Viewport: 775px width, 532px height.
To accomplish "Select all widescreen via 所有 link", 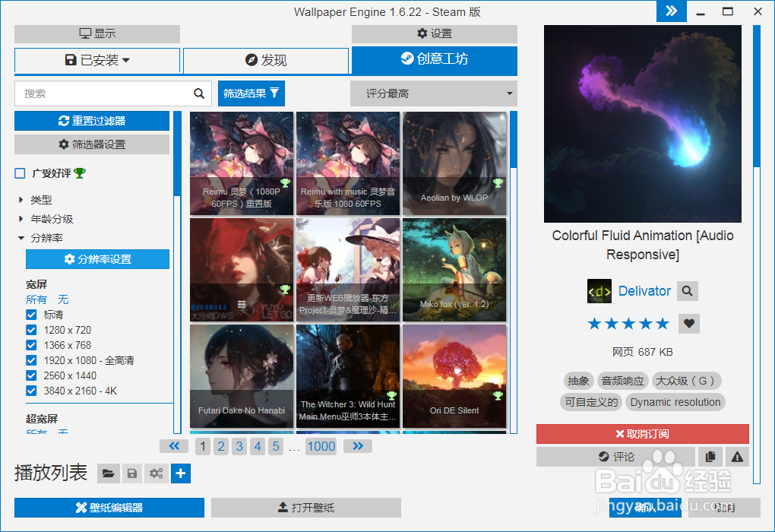I will [36, 299].
